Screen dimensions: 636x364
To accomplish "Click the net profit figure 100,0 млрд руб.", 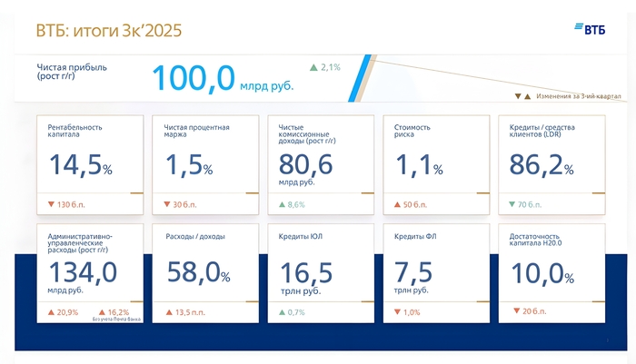I will tap(223, 78).
